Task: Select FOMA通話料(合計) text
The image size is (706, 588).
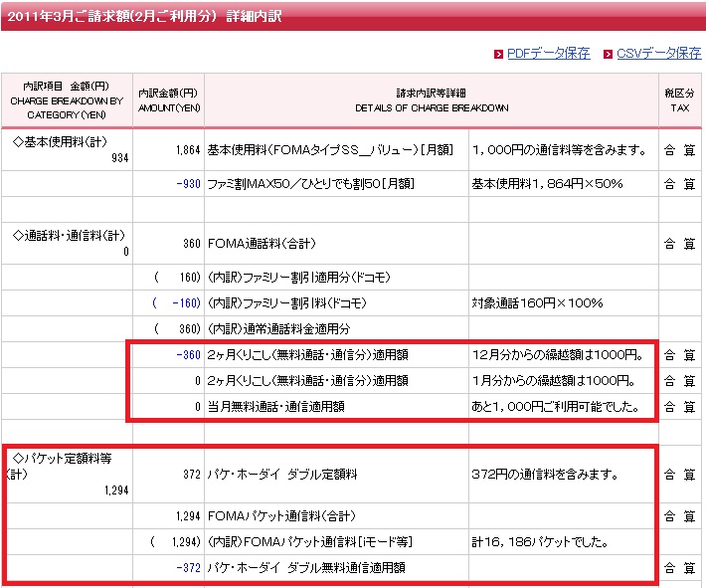Action: 262,244
